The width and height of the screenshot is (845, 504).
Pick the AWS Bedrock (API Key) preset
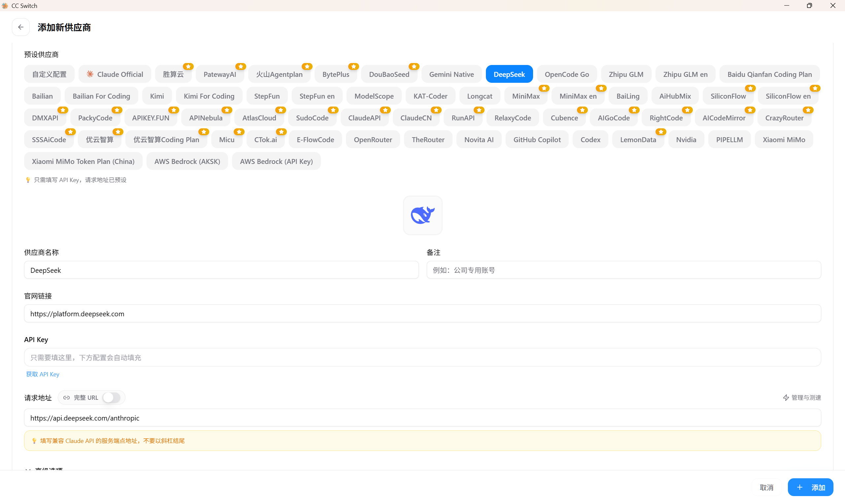276,161
